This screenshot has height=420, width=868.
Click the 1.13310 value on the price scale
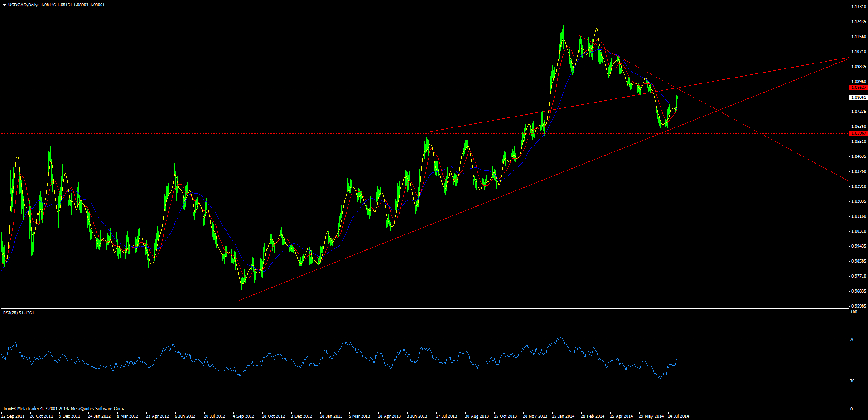pos(858,7)
